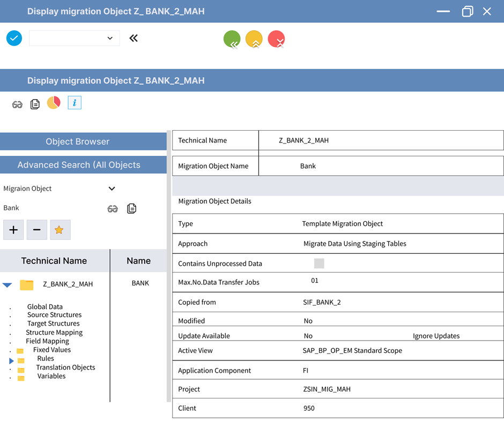The height and width of the screenshot is (429, 504).
Task: Expand the Rules tree node arrow
Action: [x=11, y=361]
